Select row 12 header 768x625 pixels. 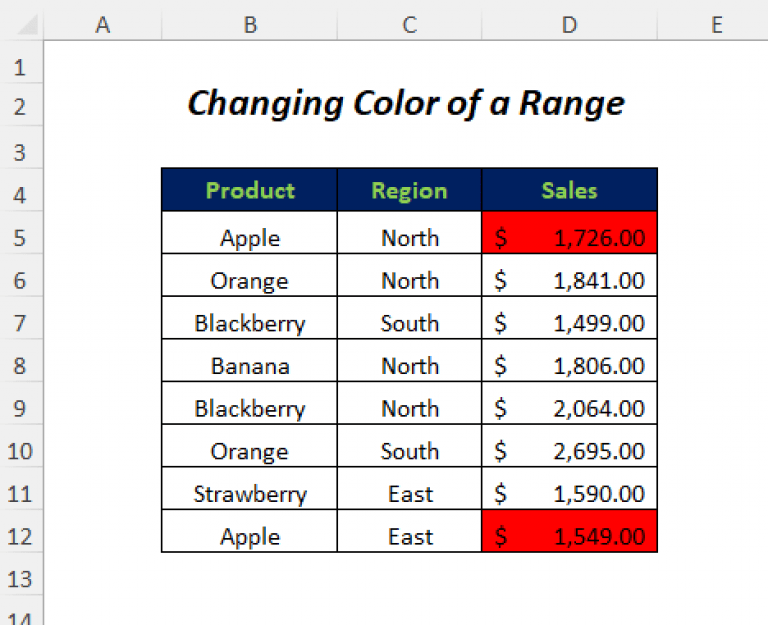point(21,531)
